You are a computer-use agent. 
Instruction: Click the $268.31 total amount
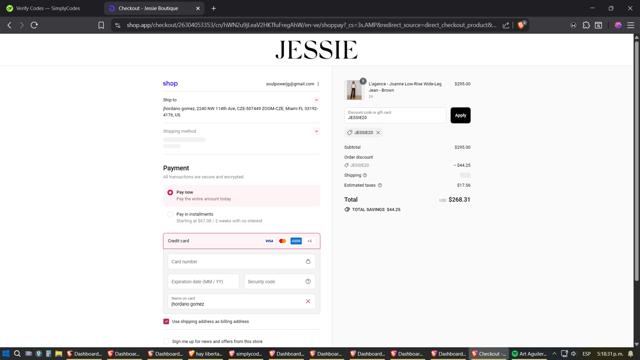point(459,200)
